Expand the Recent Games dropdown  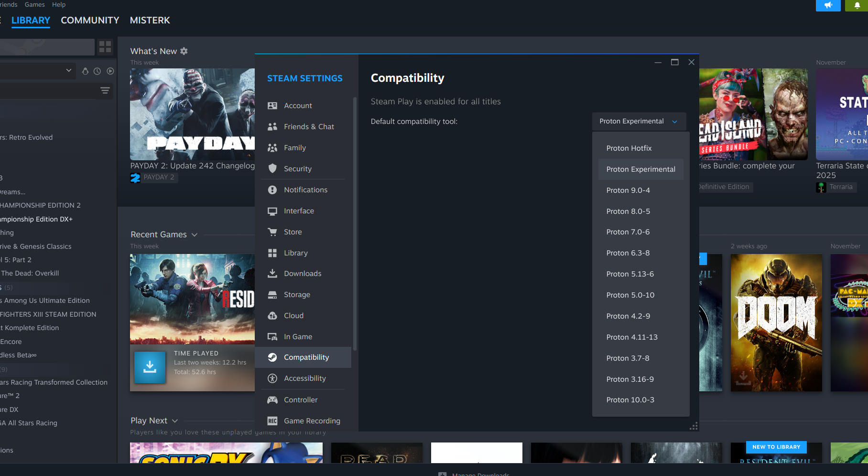(x=195, y=235)
